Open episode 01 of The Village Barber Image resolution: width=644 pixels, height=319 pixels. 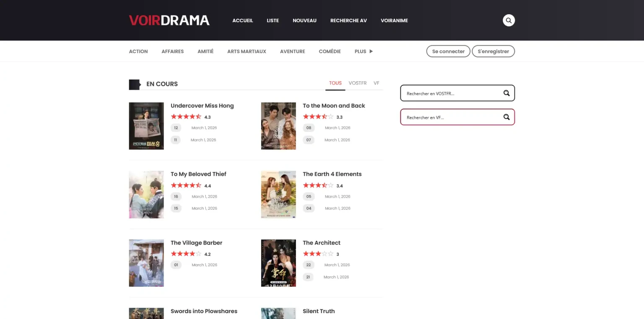click(176, 265)
